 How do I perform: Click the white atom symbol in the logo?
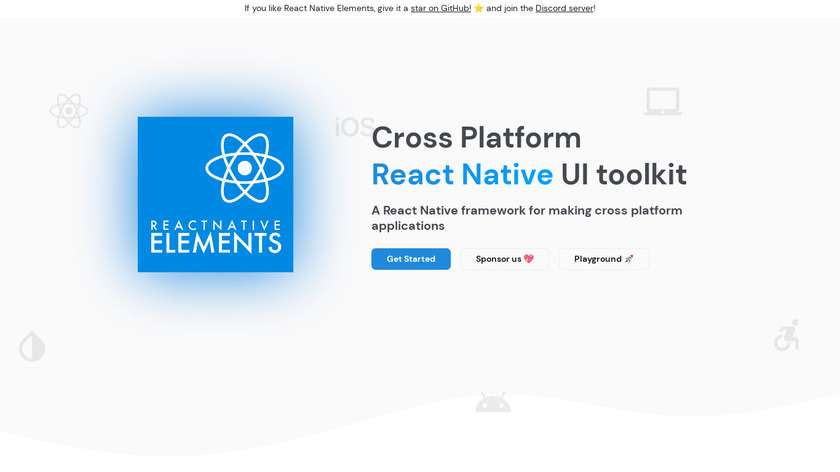244,168
